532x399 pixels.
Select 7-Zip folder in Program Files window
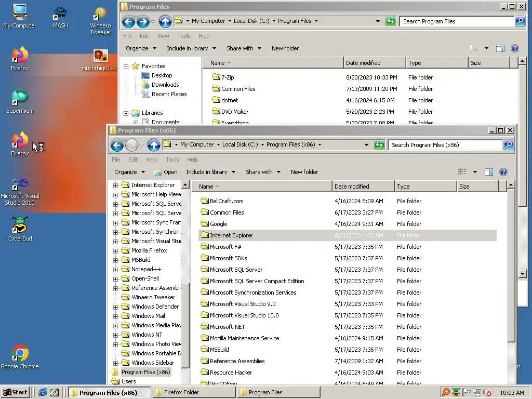223,77
